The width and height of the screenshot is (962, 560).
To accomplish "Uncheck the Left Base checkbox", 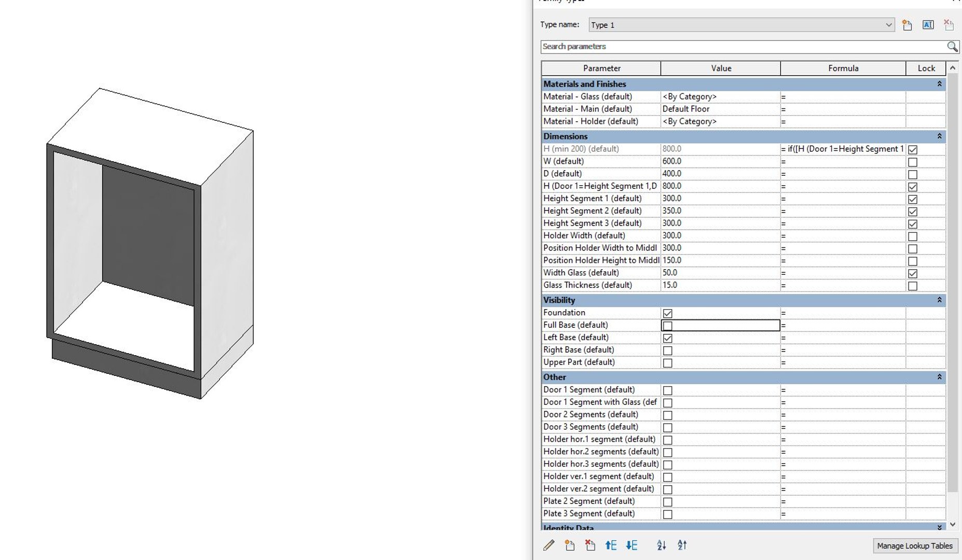I will 668,338.
